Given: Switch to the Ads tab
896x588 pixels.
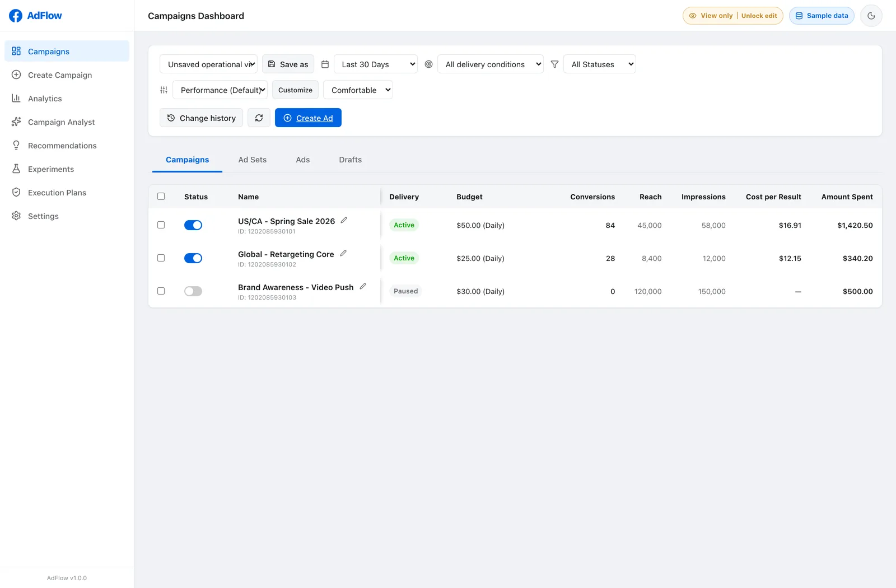Looking at the screenshot, I should 303,160.
